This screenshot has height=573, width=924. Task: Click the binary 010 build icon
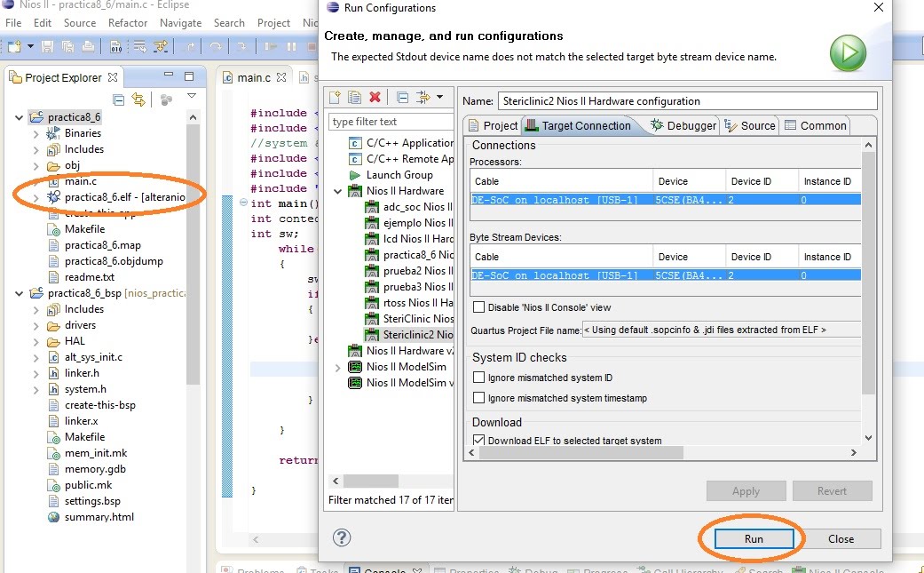pyautogui.click(x=115, y=46)
